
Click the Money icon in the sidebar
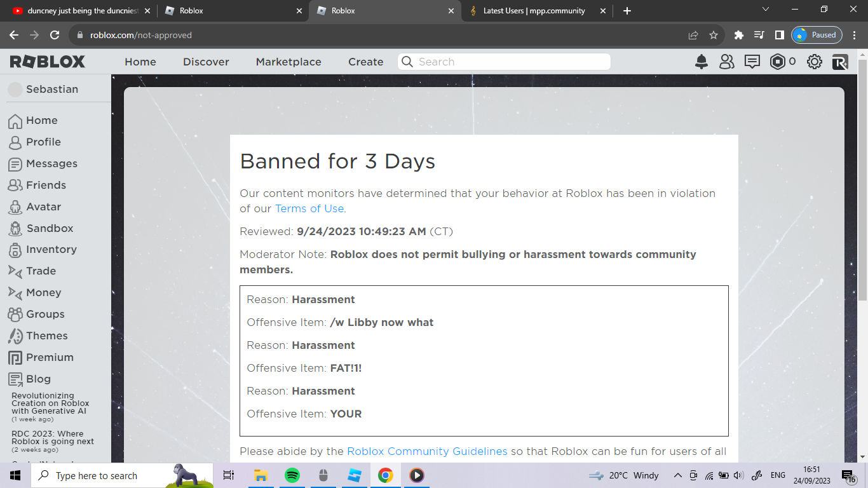(x=15, y=293)
